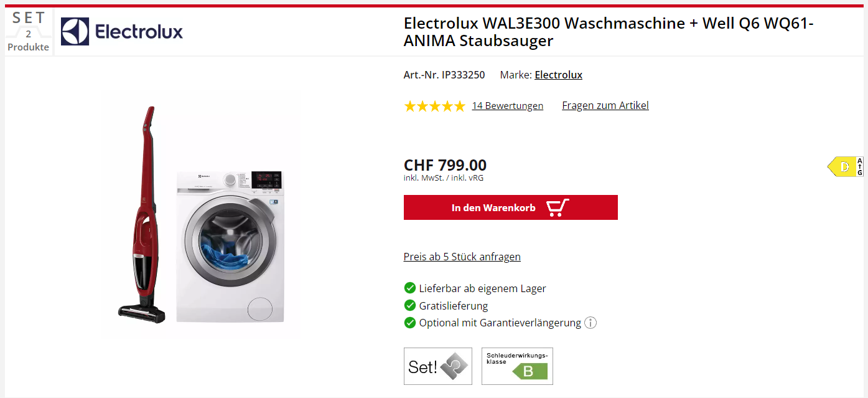Open Fragen zum Artikel link
868x398 pixels.
pos(605,105)
